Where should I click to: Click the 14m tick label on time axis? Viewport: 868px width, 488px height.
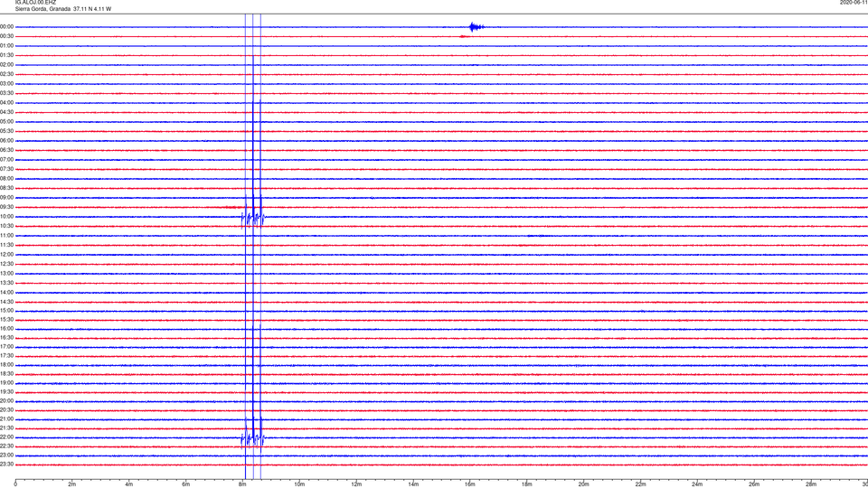click(x=413, y=484)
